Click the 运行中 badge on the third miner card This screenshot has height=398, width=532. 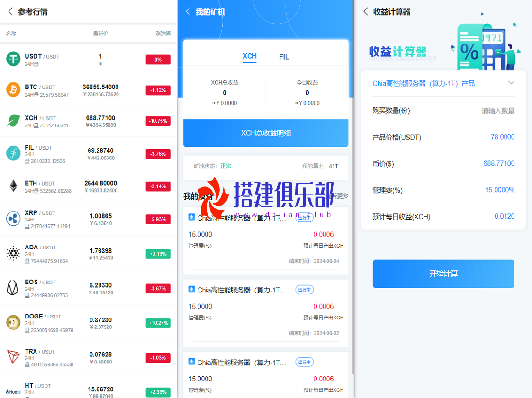click(x=304, y=362)
